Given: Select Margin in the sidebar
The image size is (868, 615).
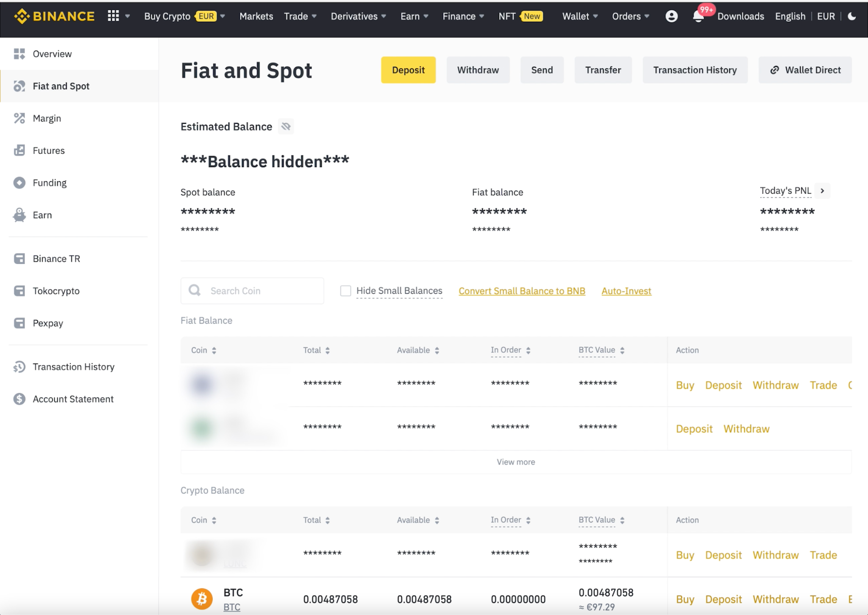Looking at the screenshot, I should pyautogui.click(x=47, y=118).
